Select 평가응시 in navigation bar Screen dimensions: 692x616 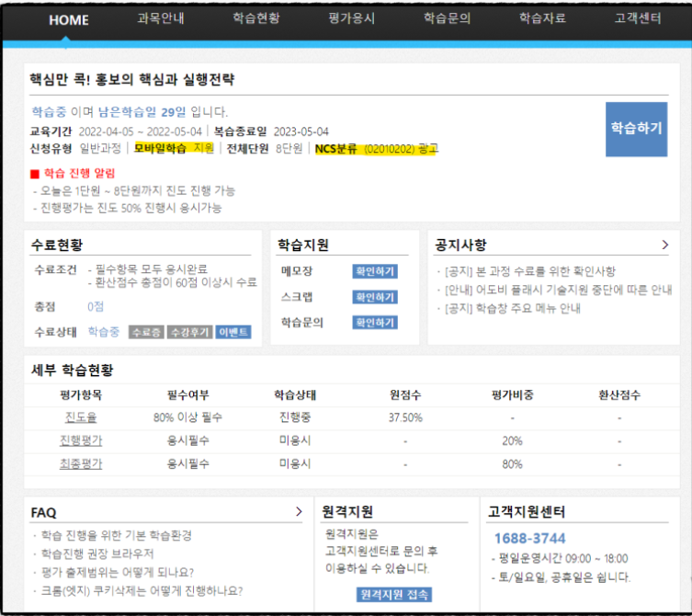point(351,18)
